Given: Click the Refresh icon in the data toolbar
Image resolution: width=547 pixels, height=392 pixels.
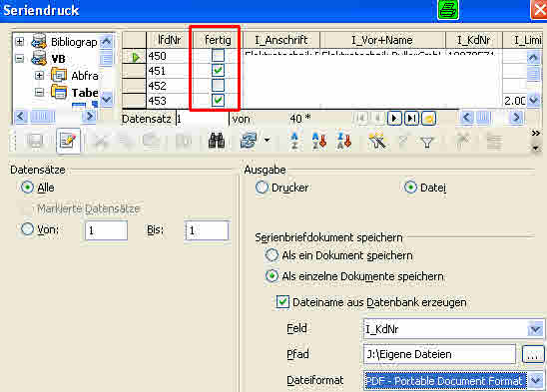Looking at the screenshot, I should pyautogui.click(x=248, y=141).
